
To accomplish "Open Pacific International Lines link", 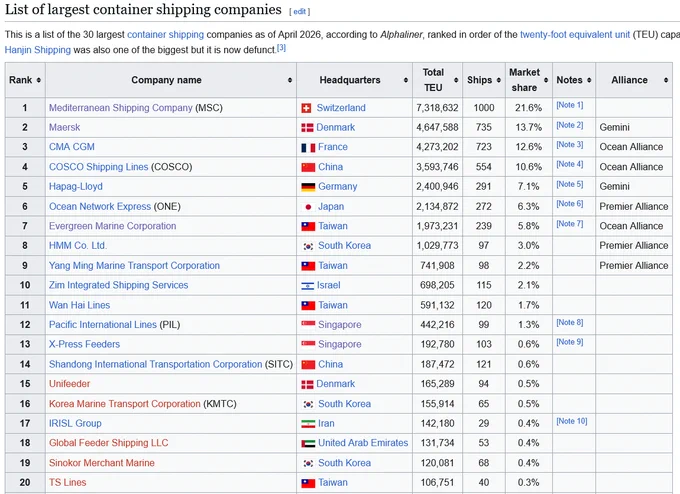I will [103, 324].
